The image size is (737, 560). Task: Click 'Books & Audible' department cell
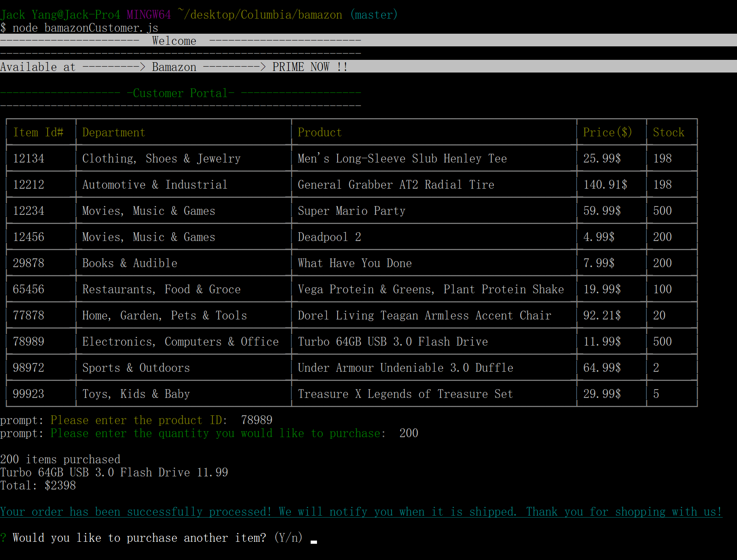[x=130, y=263]
